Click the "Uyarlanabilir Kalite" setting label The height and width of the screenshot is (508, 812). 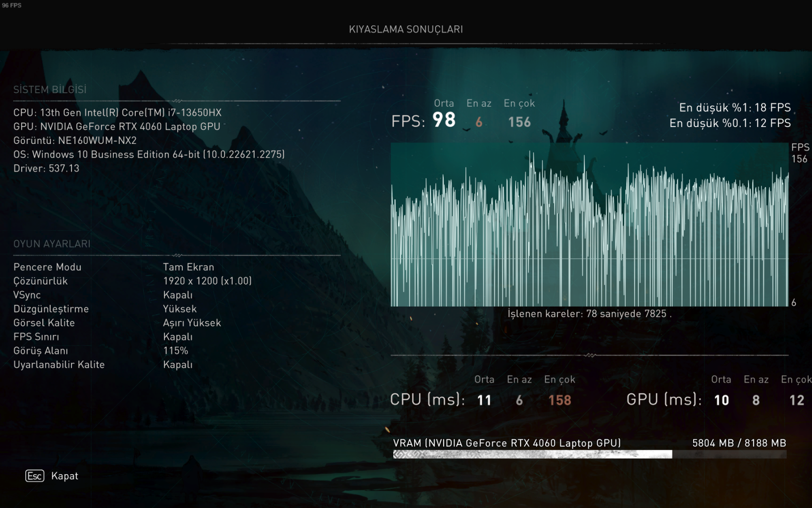[x=59, y=365]
